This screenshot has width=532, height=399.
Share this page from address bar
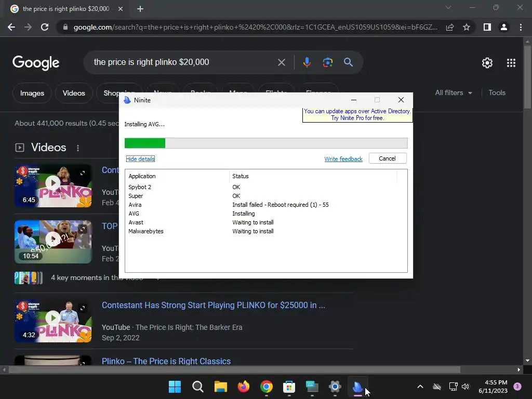[x=450, y=27]
